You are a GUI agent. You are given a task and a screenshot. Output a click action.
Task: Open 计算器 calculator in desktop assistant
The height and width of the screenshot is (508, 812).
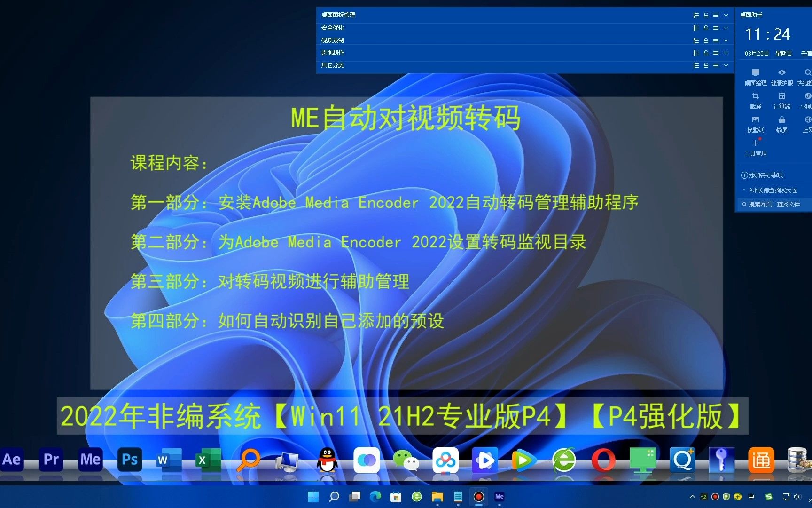(x=782, y=101)
